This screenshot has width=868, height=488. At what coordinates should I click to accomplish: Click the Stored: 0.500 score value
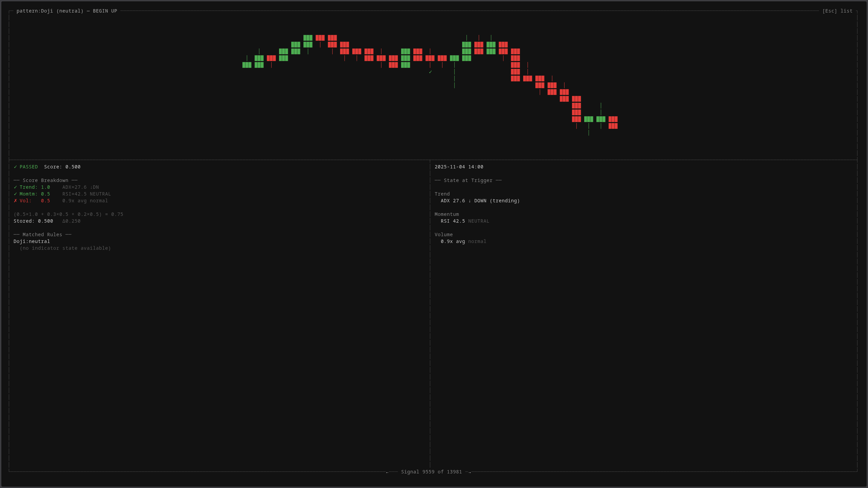(x=33, y=221)
